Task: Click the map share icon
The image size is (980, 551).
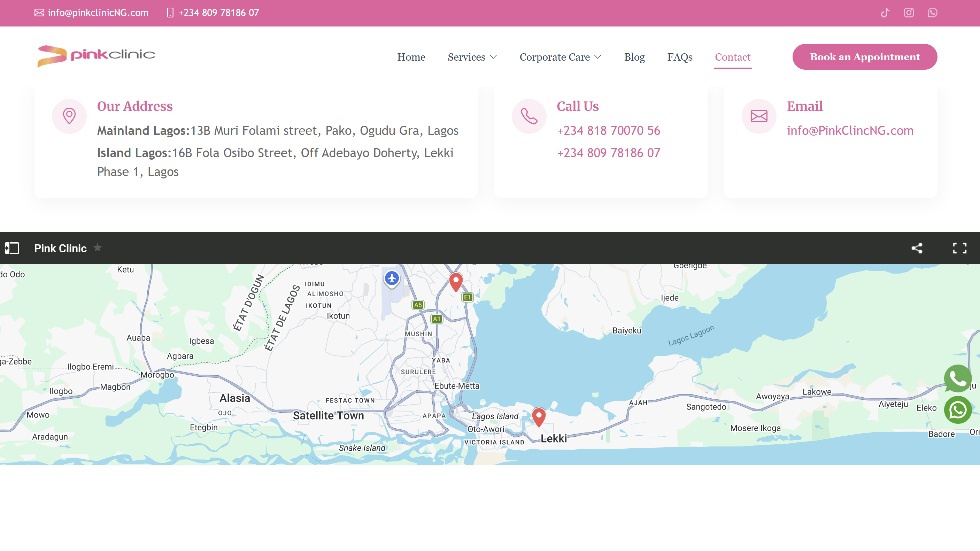Action: pyautogui.click(x=917, y=248)
